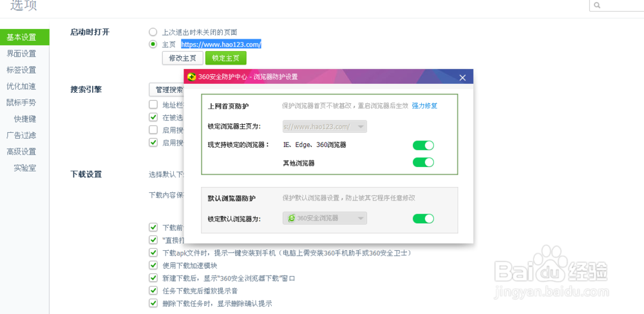This screenshot has width=644, height=314.
Task: Toggle the checked 启用搜 checkbox
Action: [153, 142]
